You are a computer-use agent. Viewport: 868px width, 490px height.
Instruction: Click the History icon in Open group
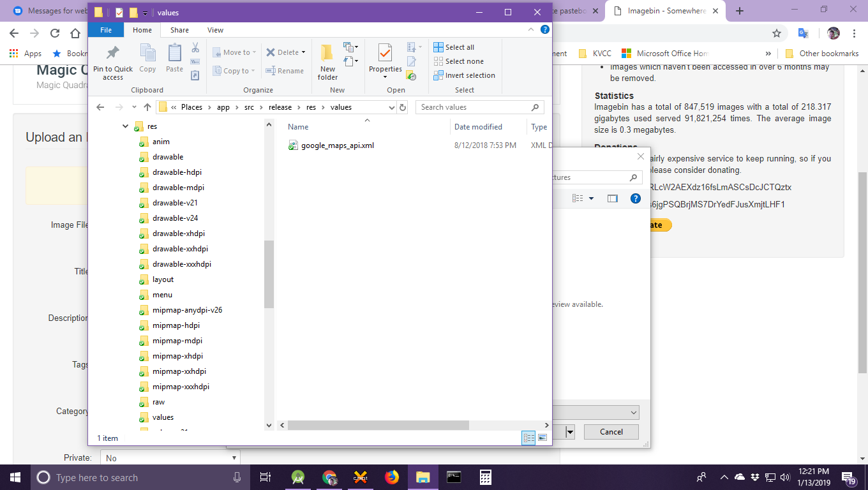pos(412,75)
